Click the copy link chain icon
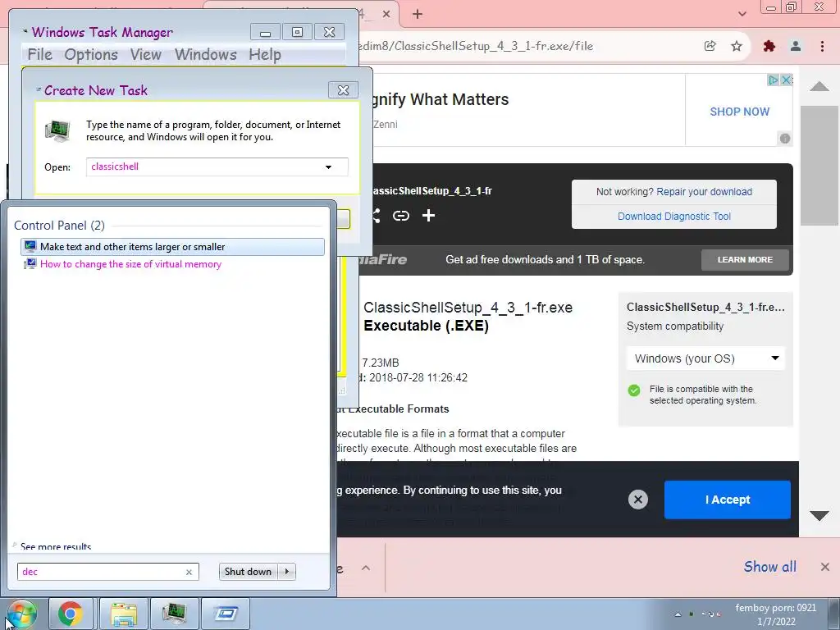This screenshot has width=840, height=630. [400, 216]
